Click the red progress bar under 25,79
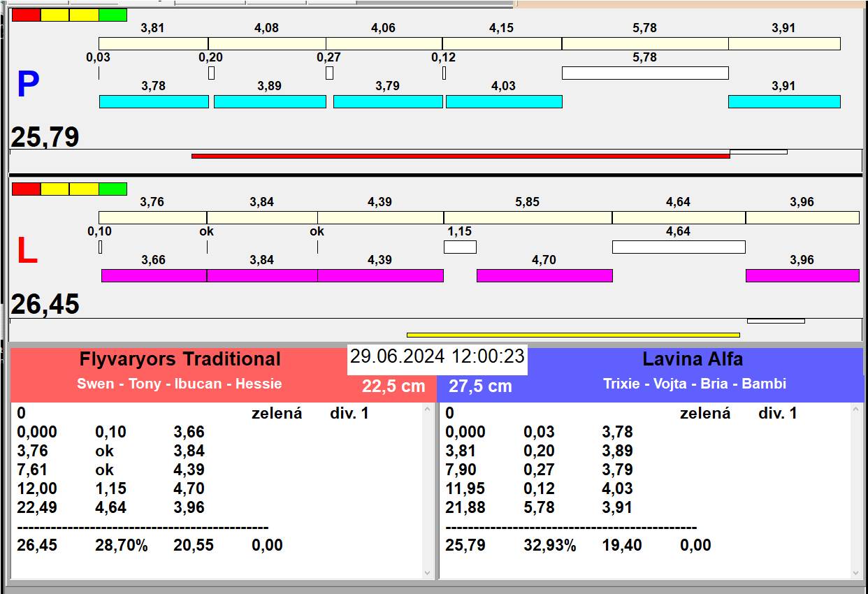 [x=461, y=156]
